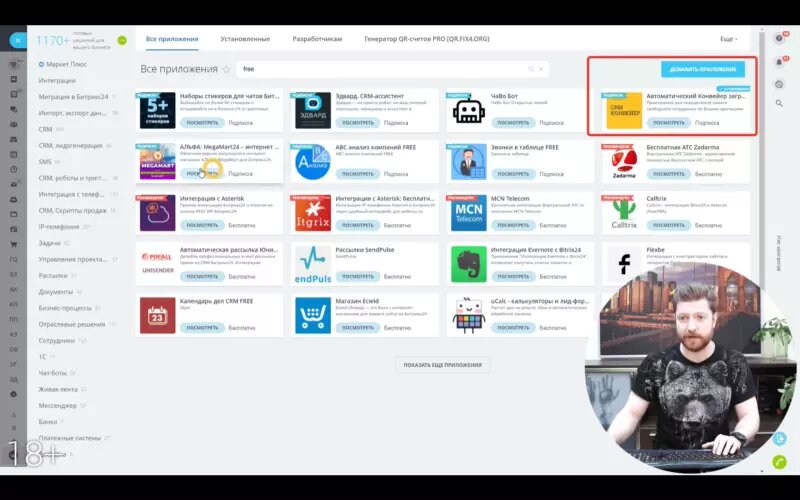Select Бизнес-процессы category

click(65, 308)
